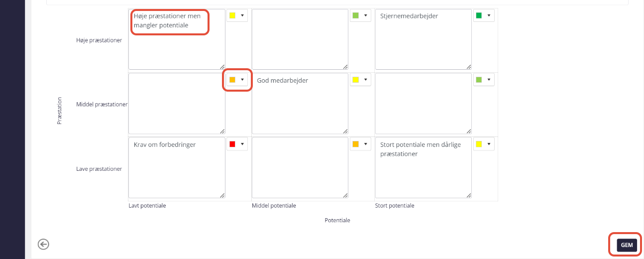This screenshot has height=259, width=644.
Task: Open color dropdown for middle-right empty cell
Action: (x=489, y=80)
